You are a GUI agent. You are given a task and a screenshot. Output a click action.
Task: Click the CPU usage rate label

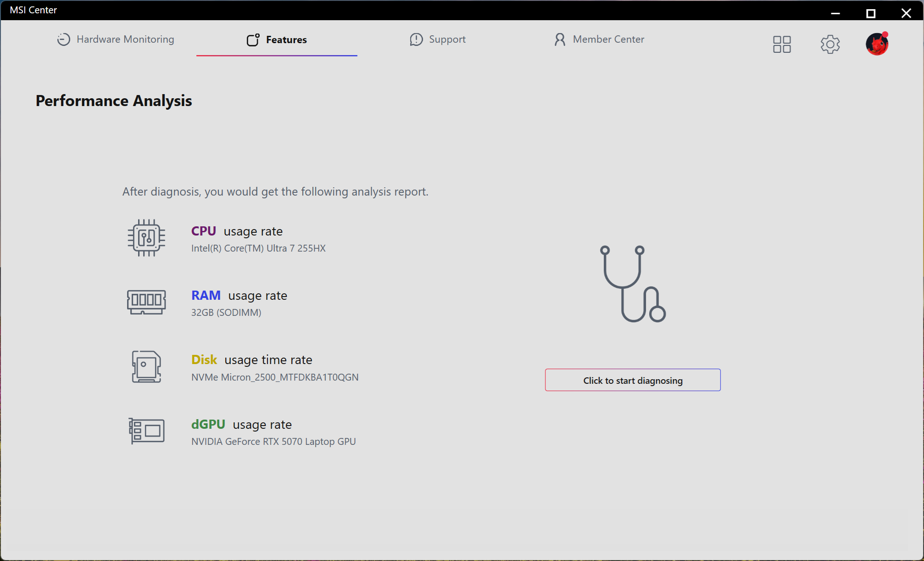(x=237, y=231)
